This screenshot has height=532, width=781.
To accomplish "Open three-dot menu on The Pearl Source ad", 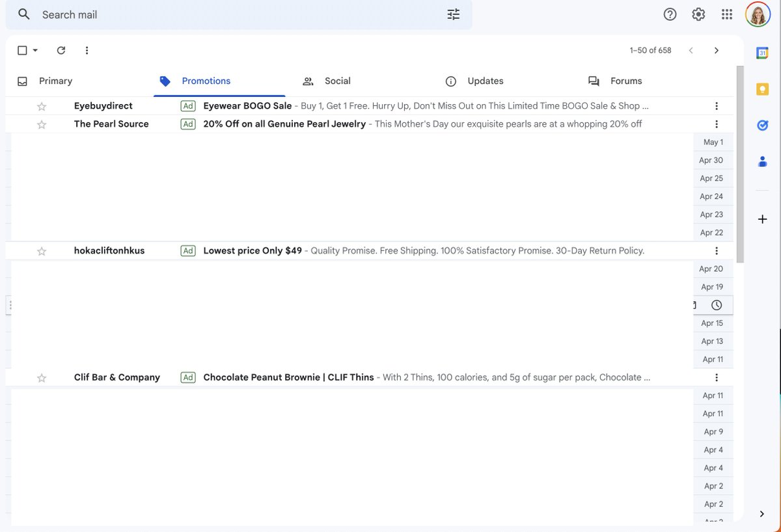I will 717,124.
